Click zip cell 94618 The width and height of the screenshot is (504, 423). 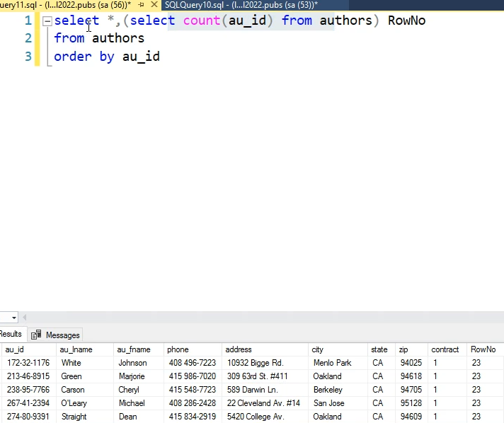[x=411, y=376]
